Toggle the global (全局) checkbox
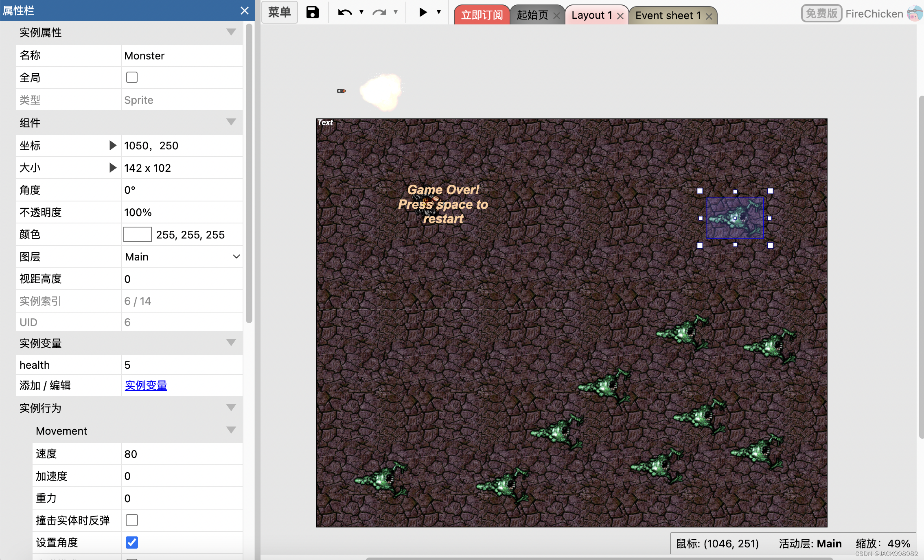This screenshot has height=560, width=924. (x=132, y=77)
